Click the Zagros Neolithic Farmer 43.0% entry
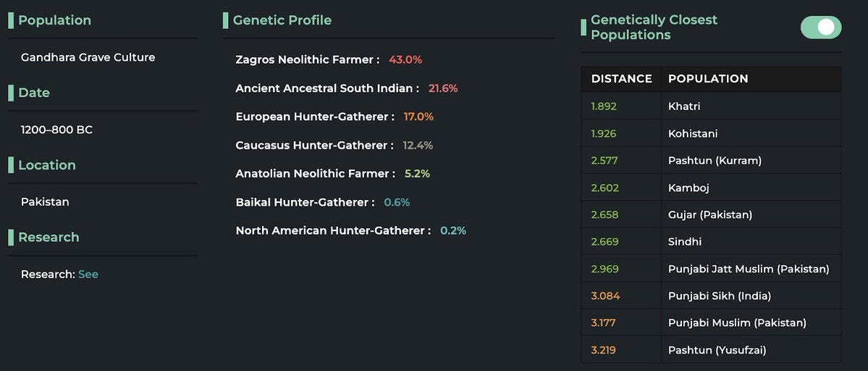This screenshot has height=371, width=868. click(329, 59)
